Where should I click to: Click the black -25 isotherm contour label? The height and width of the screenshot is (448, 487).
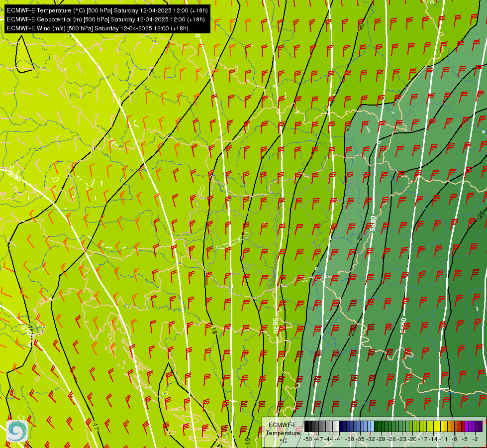[481, 215]
